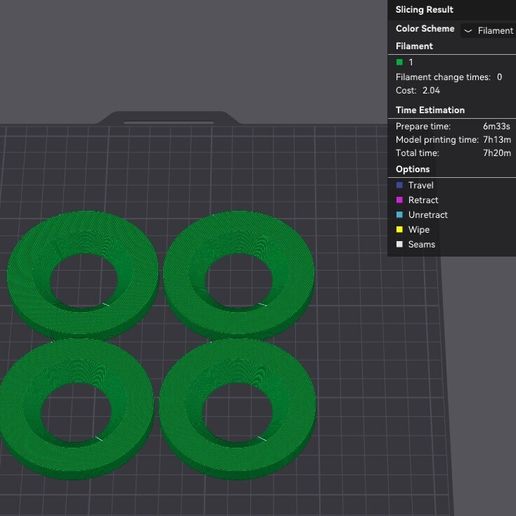Click the Filament change times value 0
Image resolution: width=516 pixels, height=516 pixels.
pyautogui.click(x=499, y=77)
